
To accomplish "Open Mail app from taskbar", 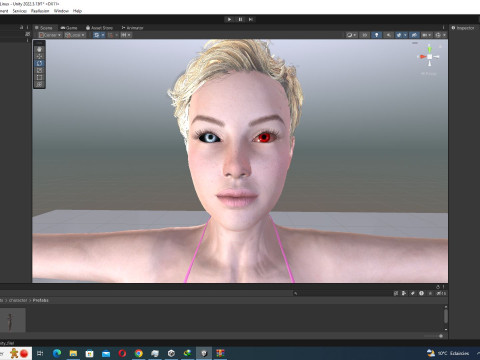I will 106,353.
